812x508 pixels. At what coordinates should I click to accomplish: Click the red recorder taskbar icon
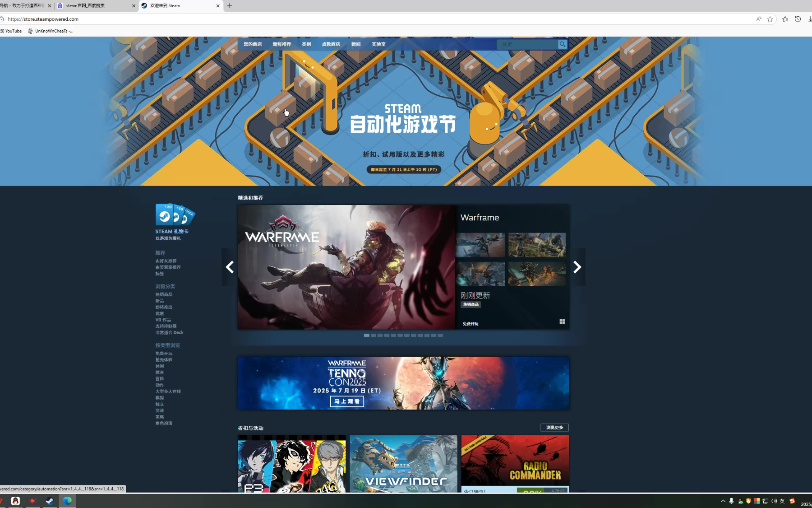[32, 501]
